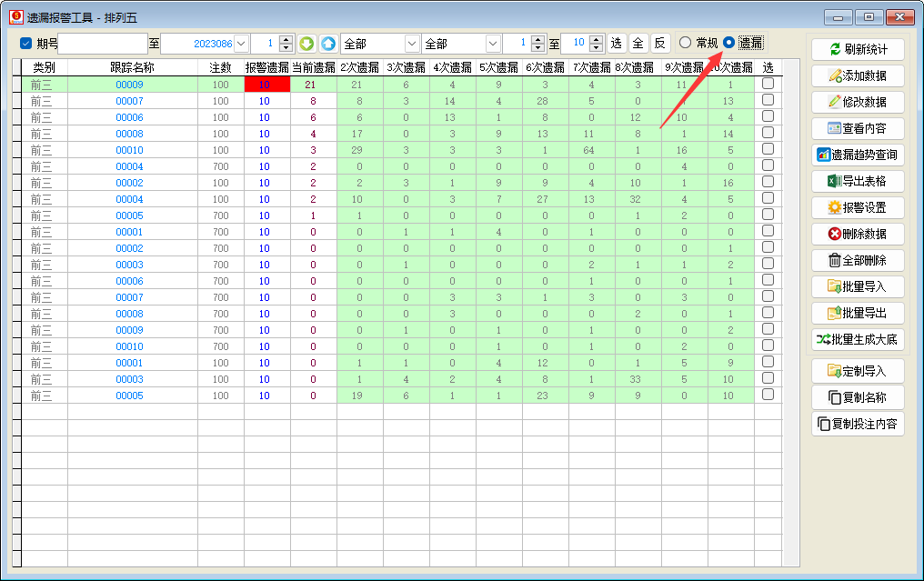Click the 刷新统计 refresh button
Screen dimensions: 924x581
point(858,49)
